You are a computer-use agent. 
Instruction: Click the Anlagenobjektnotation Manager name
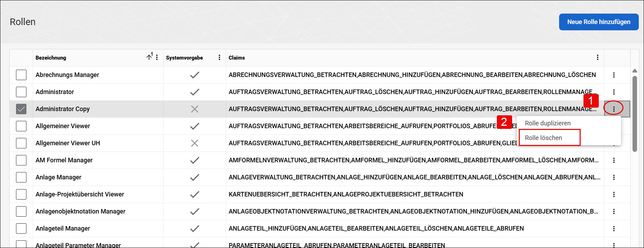click(80, 211)
